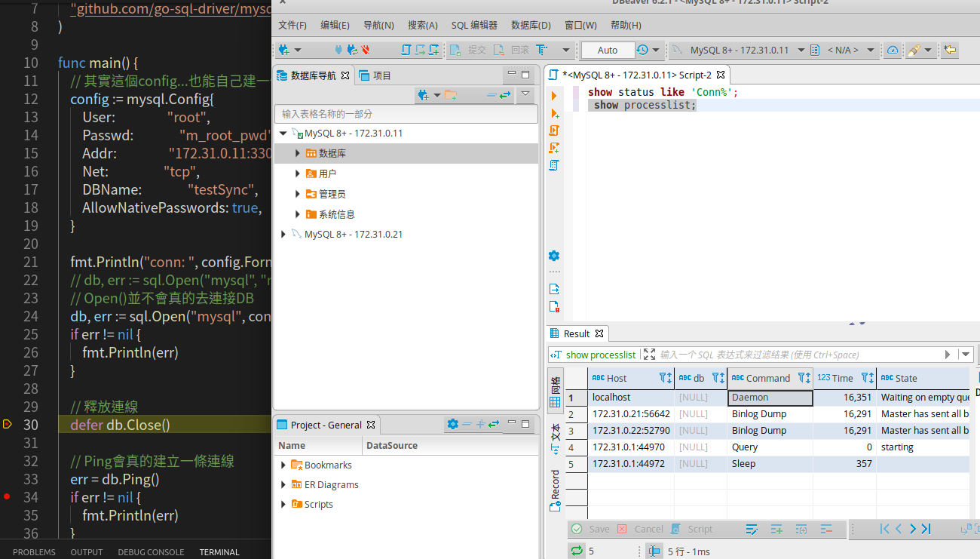
Task: Run the SQL script from editor sidebar
Action: pyautogui.click(x=554, y=131)
